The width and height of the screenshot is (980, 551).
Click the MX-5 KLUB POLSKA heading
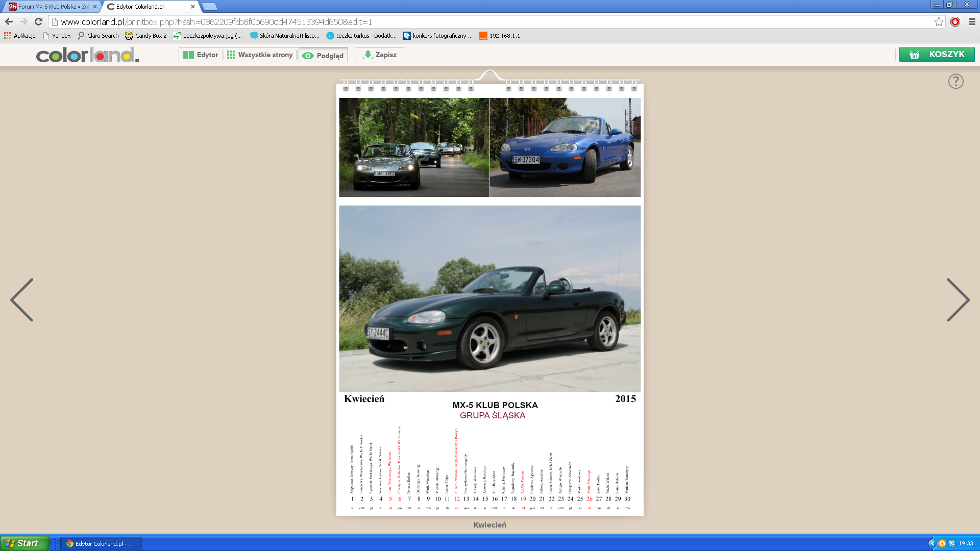(495, 405)
